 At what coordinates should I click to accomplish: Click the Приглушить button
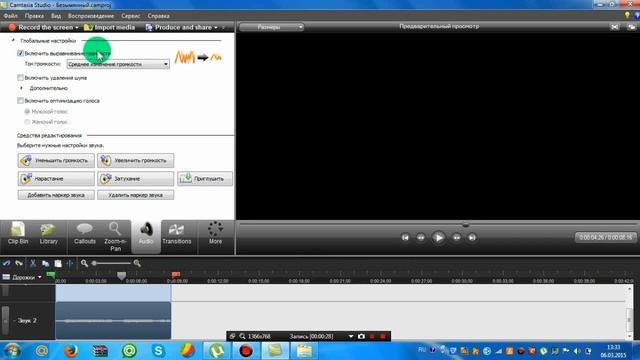205,178
